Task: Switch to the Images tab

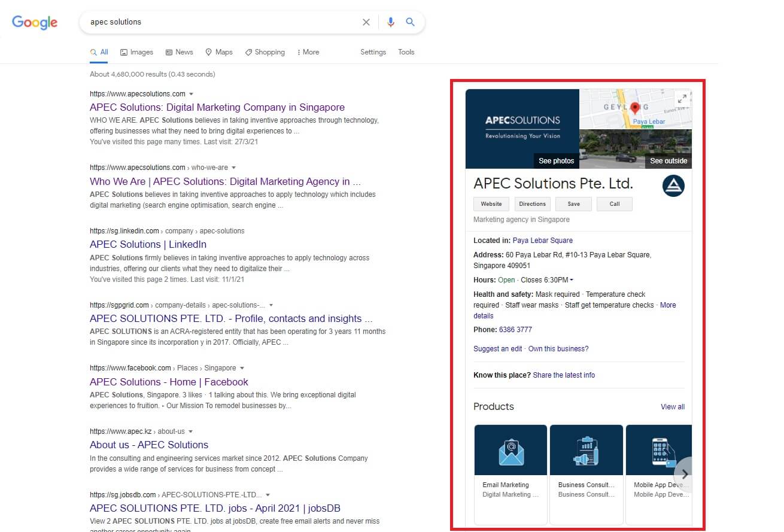Action: coord(137,52)
